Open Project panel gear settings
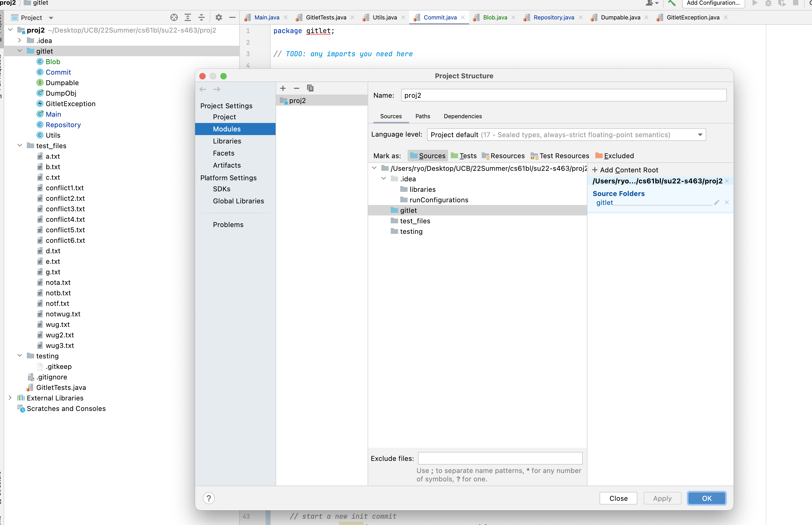The height and width of the screenshot is (525, 812). point(219,17)
